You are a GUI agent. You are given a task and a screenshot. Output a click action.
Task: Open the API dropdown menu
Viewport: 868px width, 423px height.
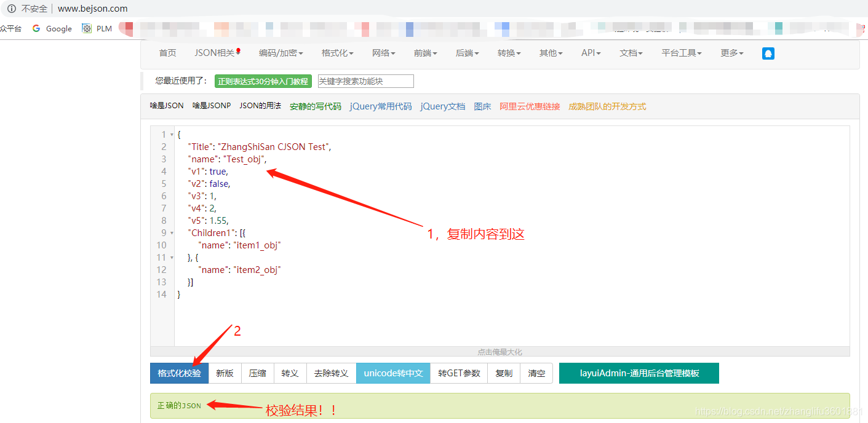tap(590, 53)
